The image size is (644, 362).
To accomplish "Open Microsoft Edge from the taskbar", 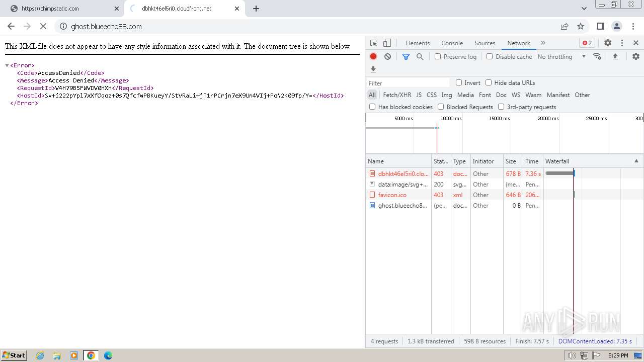I will click(108, 355).
